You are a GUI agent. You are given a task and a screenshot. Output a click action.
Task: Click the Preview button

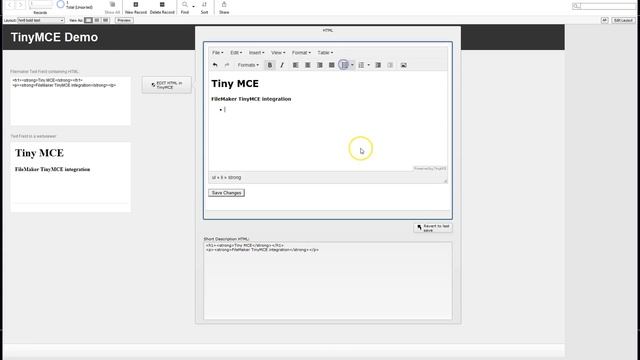(124, 20)
